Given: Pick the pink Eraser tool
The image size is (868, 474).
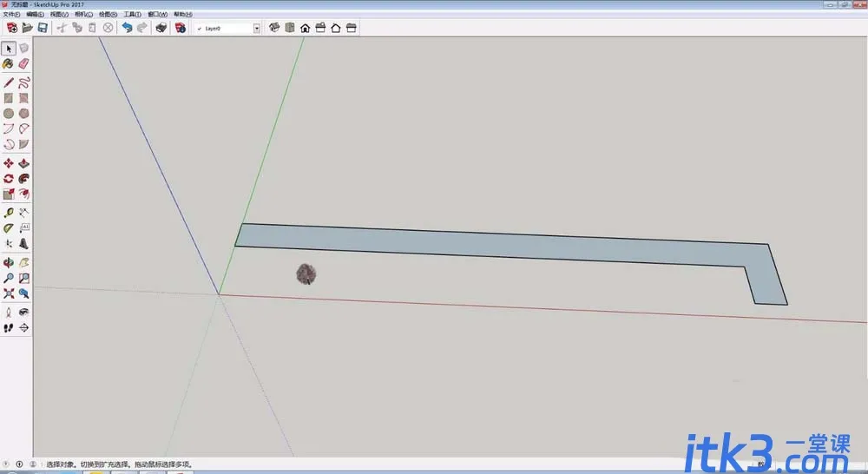Looking at the screenshot, I should (23, 64).
